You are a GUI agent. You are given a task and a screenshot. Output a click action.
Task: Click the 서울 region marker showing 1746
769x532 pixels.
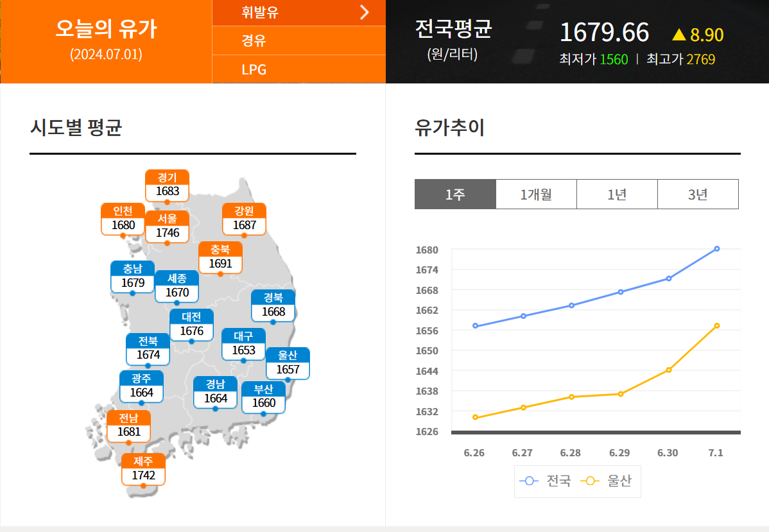pyautogui.click(x=168, y=227)
